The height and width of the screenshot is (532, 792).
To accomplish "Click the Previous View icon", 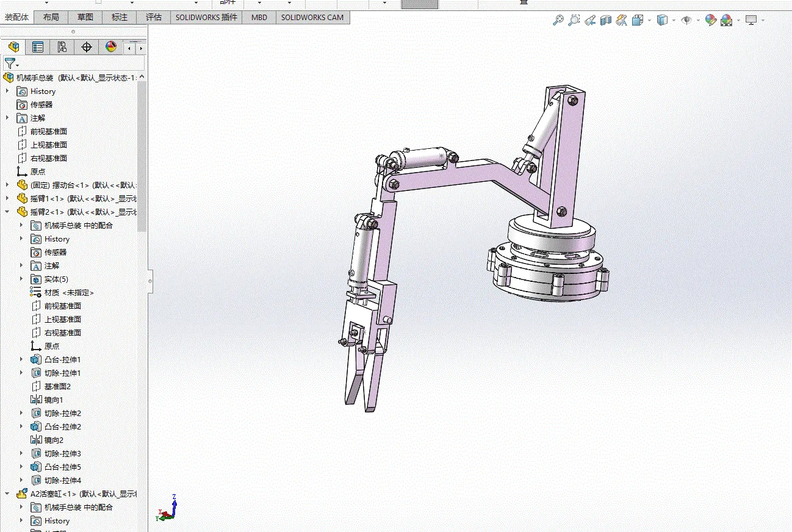I will tap(589, 21).
